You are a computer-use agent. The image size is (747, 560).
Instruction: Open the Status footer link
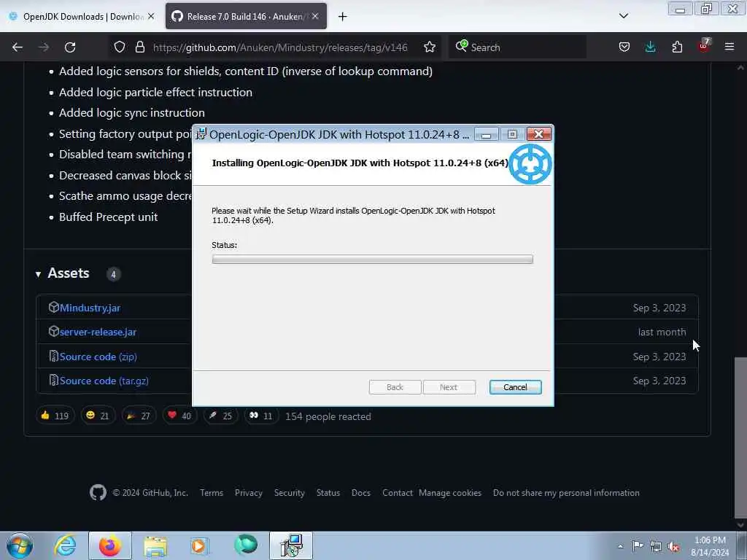pos(328,493)
